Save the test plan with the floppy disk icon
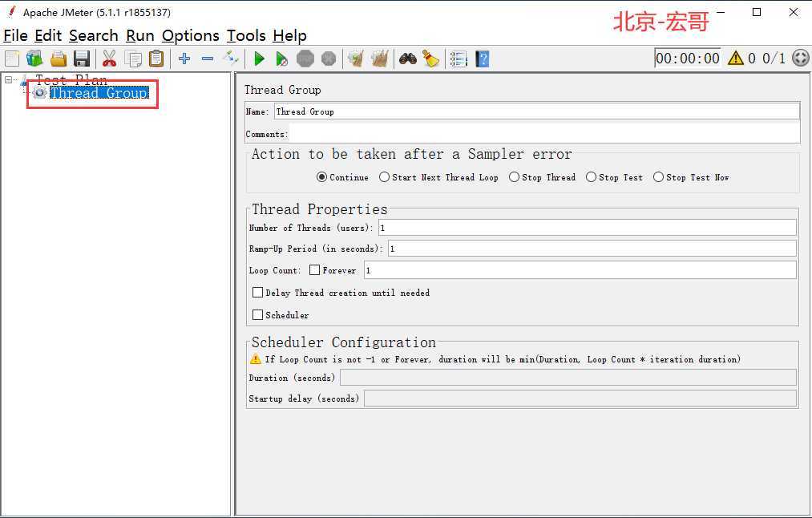This screenshot has height=518, width=812. (82, 59)
